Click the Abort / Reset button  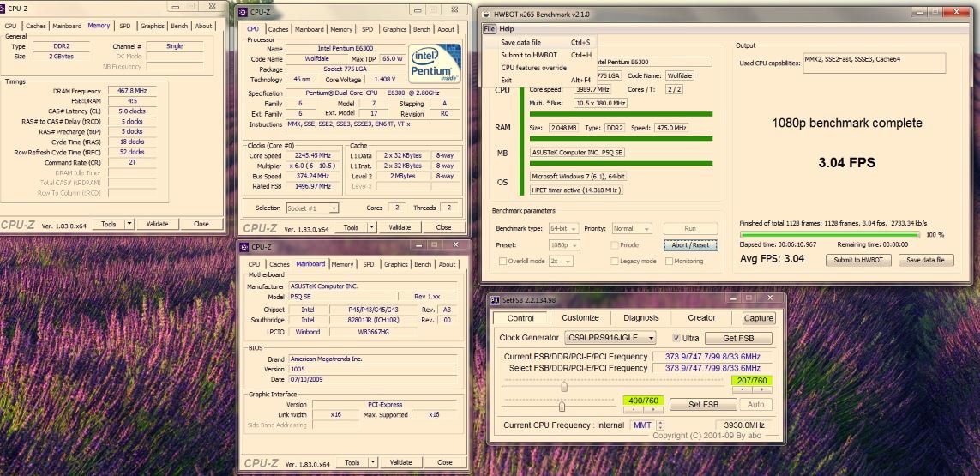(690, 245)
